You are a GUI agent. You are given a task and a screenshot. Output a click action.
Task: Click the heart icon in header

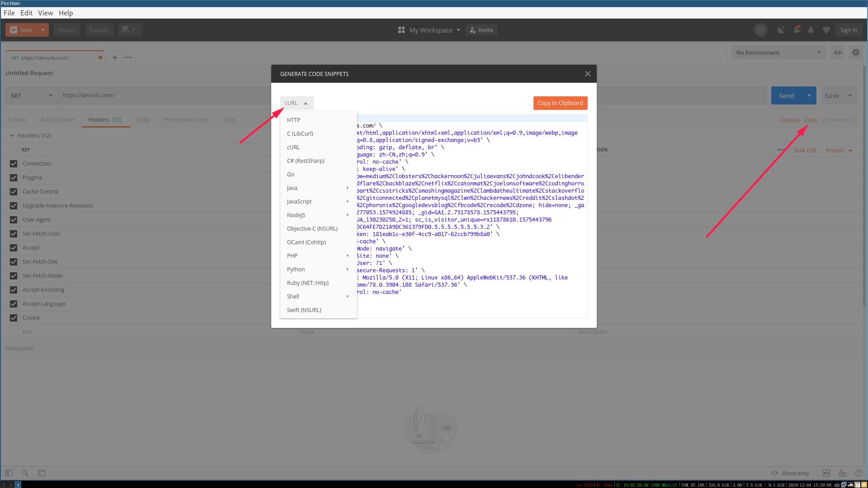(x=826, y=30)
